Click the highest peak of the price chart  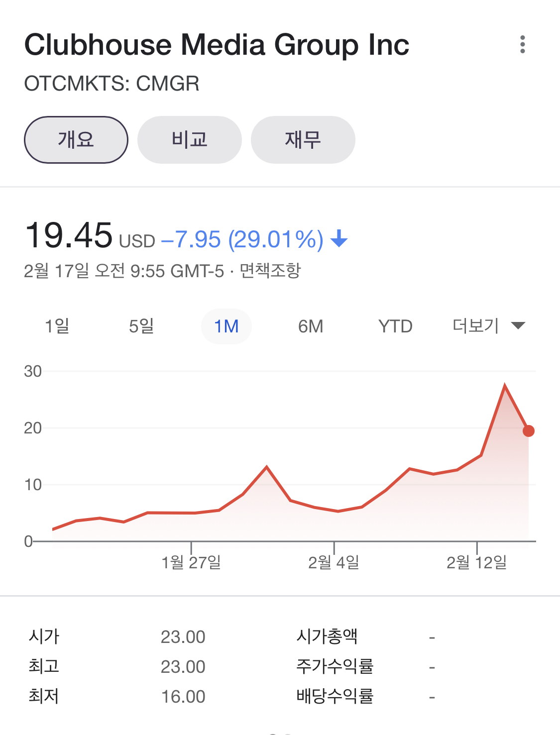pyautogui.click(x=505, y=386)
